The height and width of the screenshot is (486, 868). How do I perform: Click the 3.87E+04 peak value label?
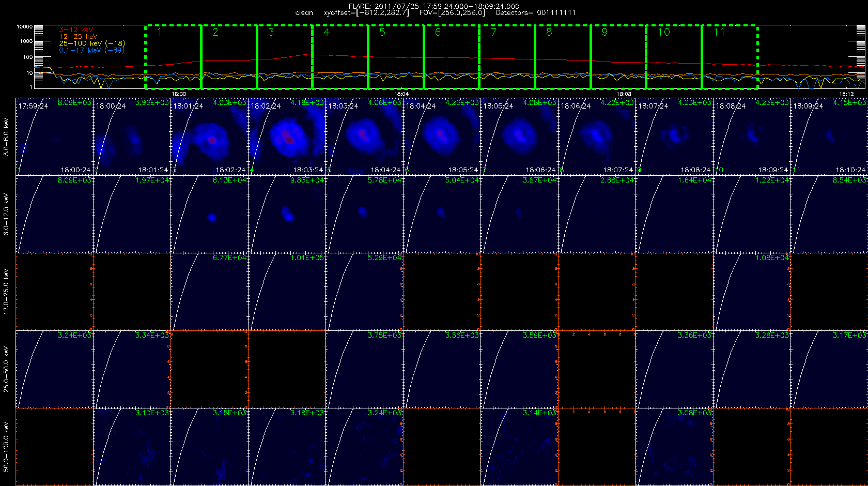coord(540,180)
